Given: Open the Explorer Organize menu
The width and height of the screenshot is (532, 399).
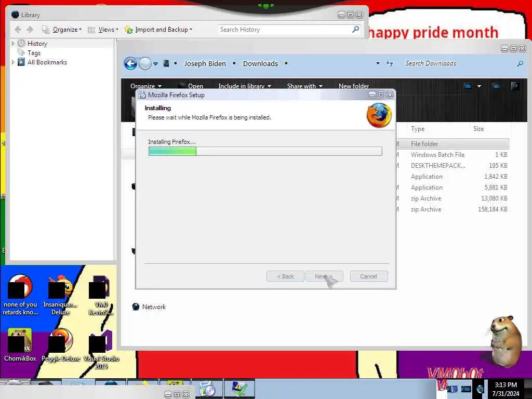Looking at the screenshot, I should (x=146, y=86).
